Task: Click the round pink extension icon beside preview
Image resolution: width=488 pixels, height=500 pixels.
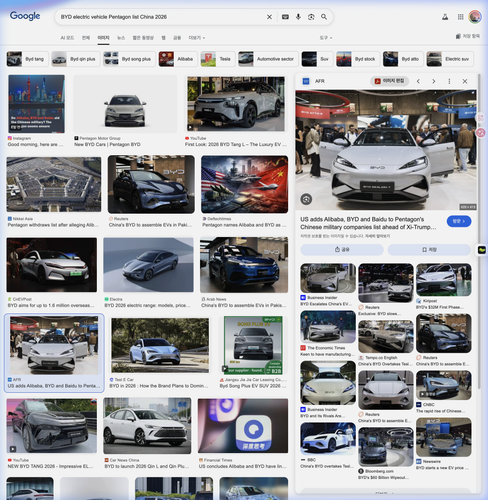Action: (x=481, y=133)
